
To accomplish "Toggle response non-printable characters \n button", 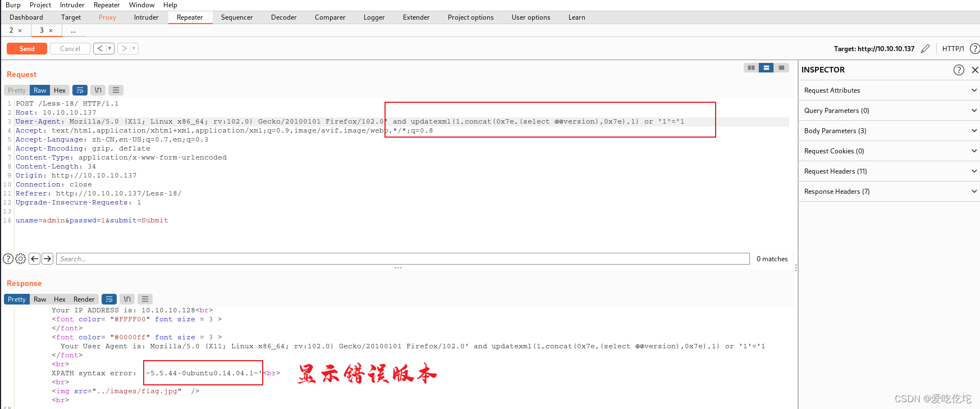I will tap(127, 299).
